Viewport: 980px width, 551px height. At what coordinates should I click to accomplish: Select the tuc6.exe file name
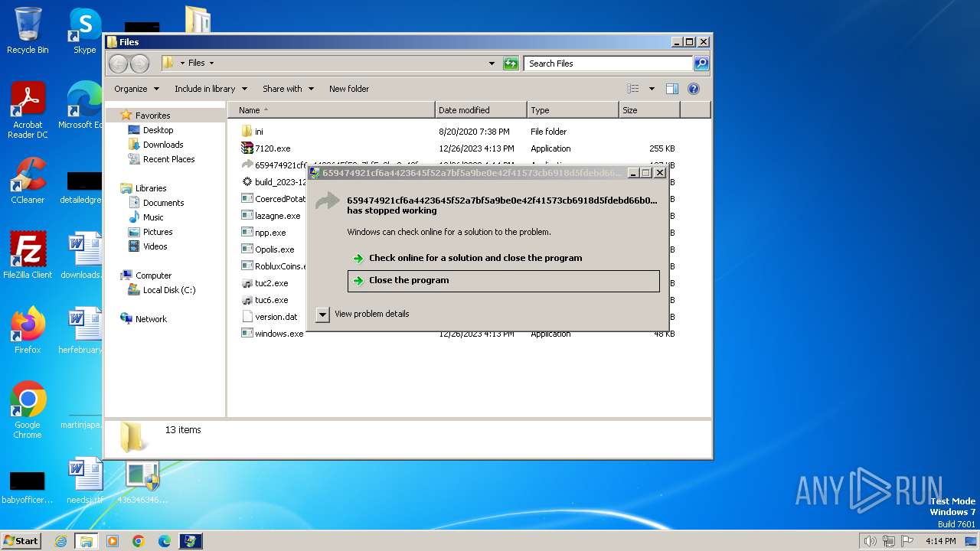pyautogui.click(x=271, y=300)
